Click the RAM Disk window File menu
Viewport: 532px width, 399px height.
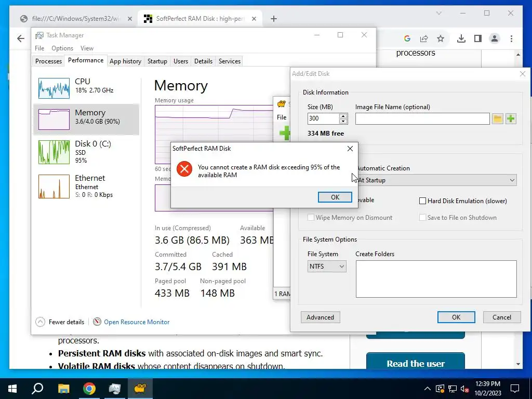(282, 117)
